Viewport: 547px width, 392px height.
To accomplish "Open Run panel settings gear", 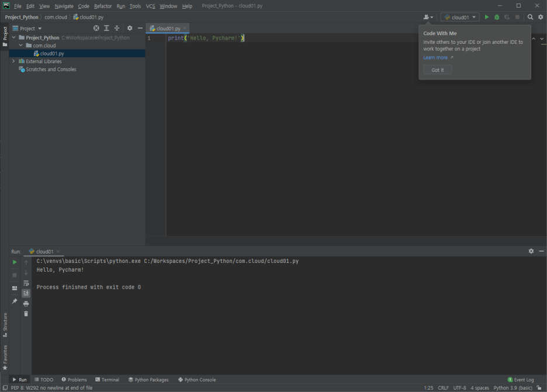I will point(531,251).
